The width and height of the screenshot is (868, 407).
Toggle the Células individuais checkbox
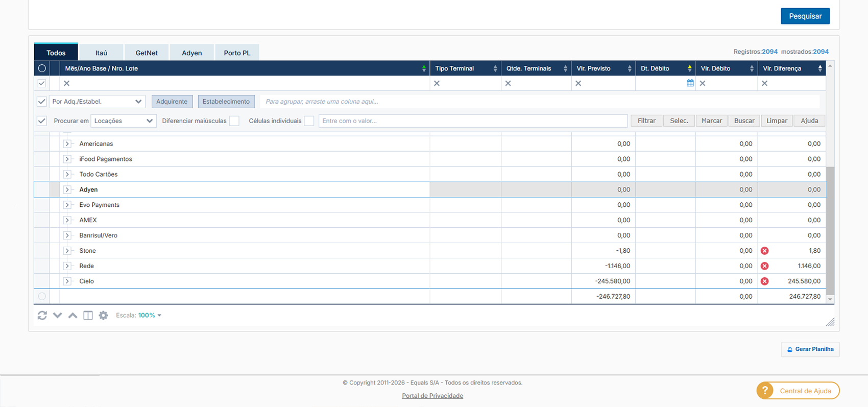[309, 121]
